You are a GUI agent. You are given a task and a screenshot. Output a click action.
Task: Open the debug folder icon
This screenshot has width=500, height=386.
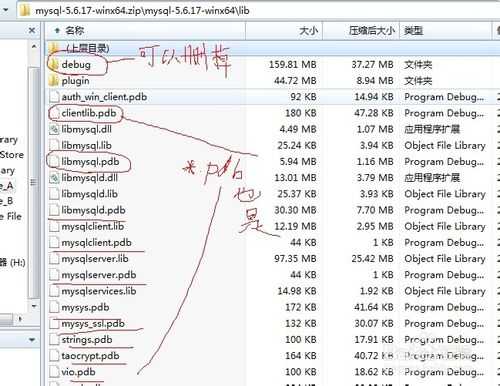pos(53,64)
